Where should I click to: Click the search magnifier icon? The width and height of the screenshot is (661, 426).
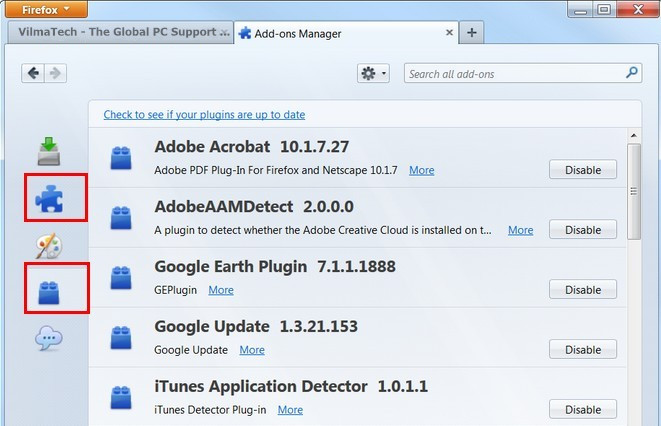631,73
